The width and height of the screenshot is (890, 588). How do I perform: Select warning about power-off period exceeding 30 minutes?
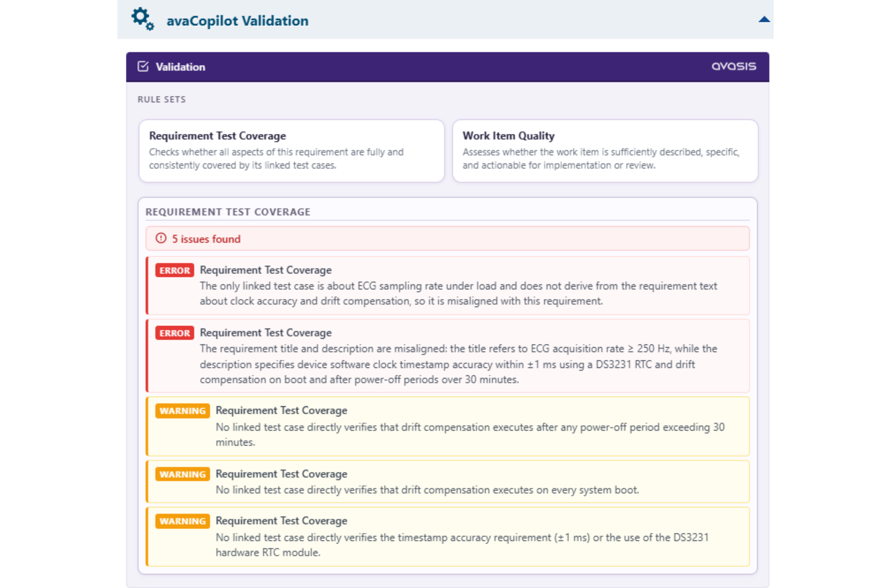point(447,426)
